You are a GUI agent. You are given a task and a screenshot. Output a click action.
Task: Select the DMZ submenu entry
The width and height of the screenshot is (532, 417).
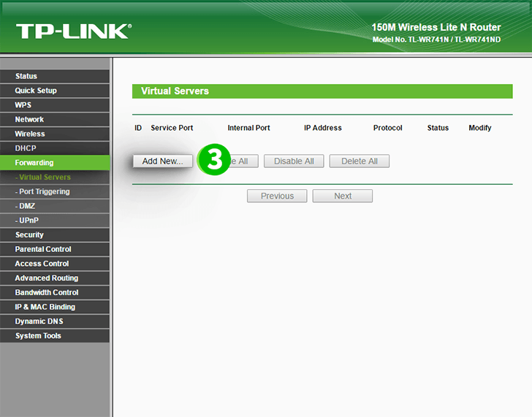(x=55, y=206)
